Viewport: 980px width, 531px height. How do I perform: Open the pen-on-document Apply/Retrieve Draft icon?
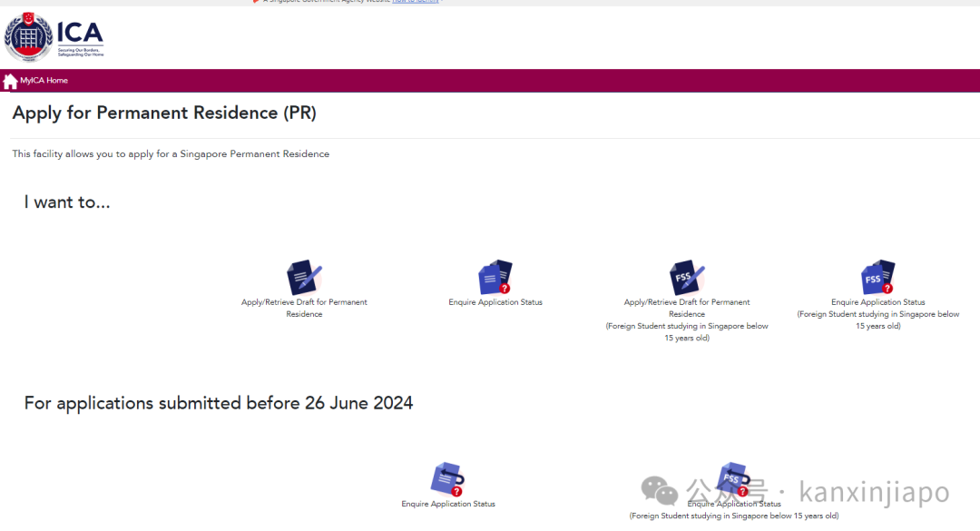point(304,277)
